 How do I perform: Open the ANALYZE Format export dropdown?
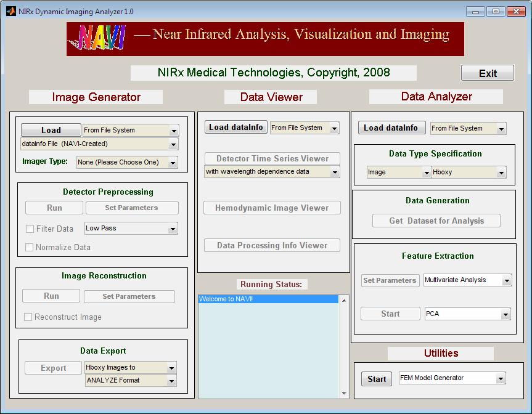(x=131, y=381)
